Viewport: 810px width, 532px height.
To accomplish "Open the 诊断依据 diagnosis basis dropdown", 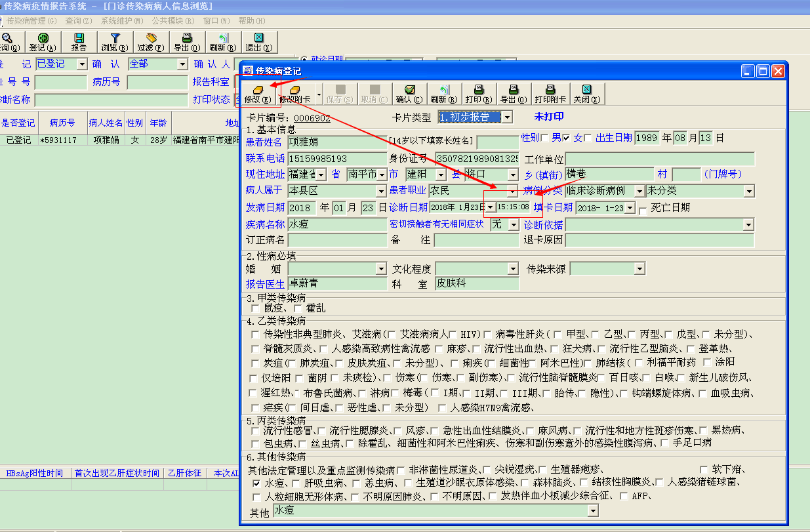I will 748,225.
